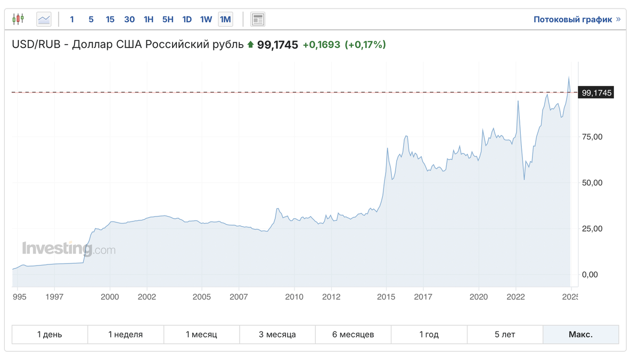
Task: Select the 1D daily interval
Action: click(187, 19)
